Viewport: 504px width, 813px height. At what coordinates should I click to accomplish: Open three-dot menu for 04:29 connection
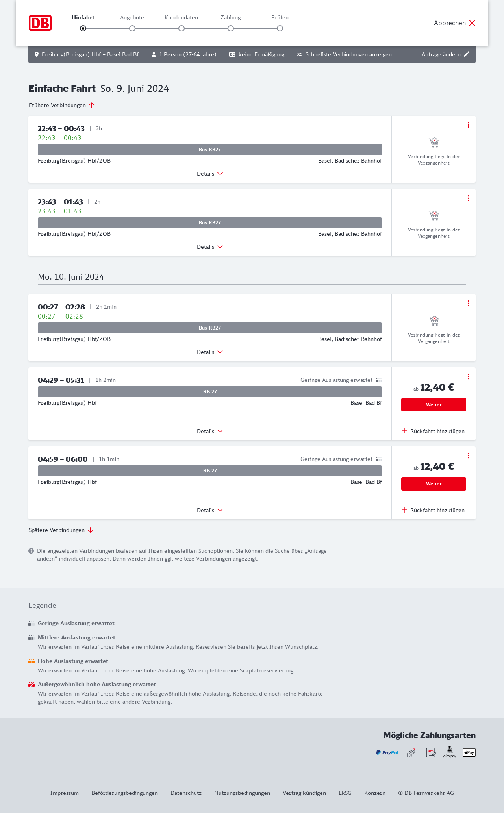coord(468,376)
